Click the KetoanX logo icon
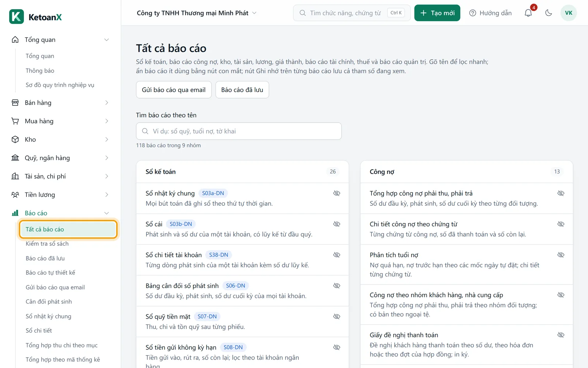The width and height of the screenshot is (588, 368). 17,17
